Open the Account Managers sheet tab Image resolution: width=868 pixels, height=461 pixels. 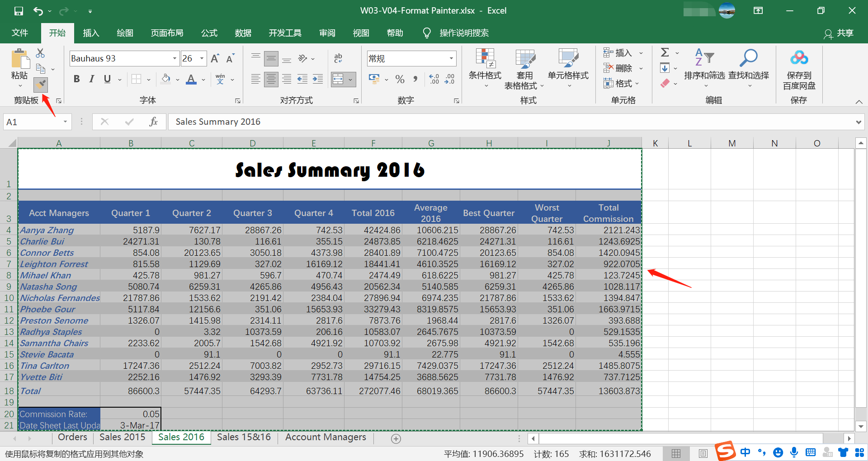pyautogui.click(x=325, y=437)
